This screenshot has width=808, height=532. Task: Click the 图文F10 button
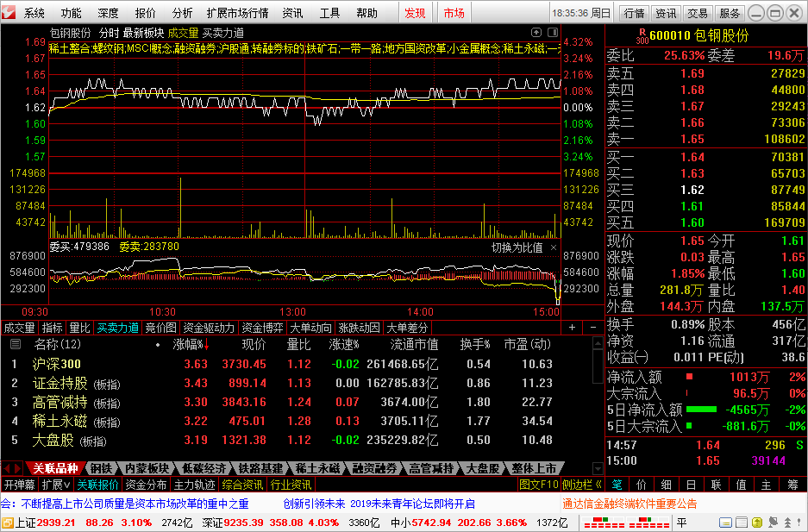(538, 485)
